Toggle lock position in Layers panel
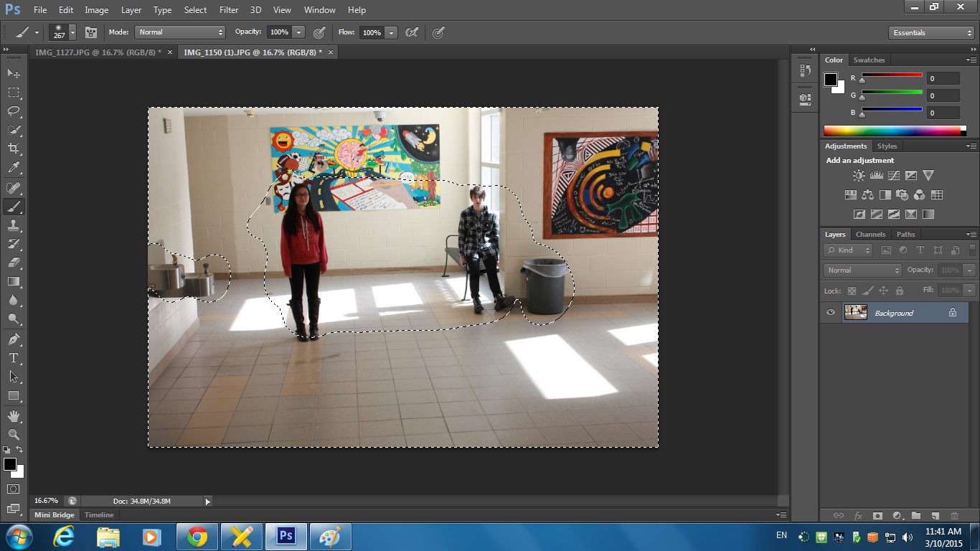The height and width of the screenshot is (551, 980). point(883,291)
